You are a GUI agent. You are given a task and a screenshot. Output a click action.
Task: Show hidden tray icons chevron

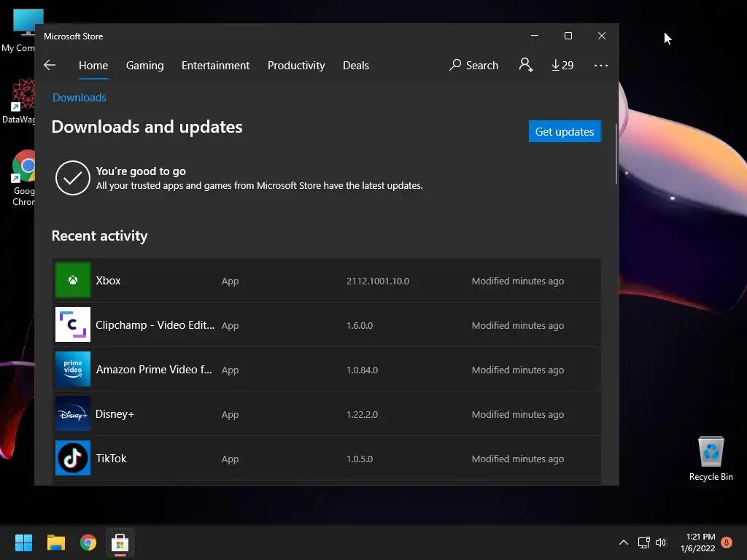[x=624, y=542]
